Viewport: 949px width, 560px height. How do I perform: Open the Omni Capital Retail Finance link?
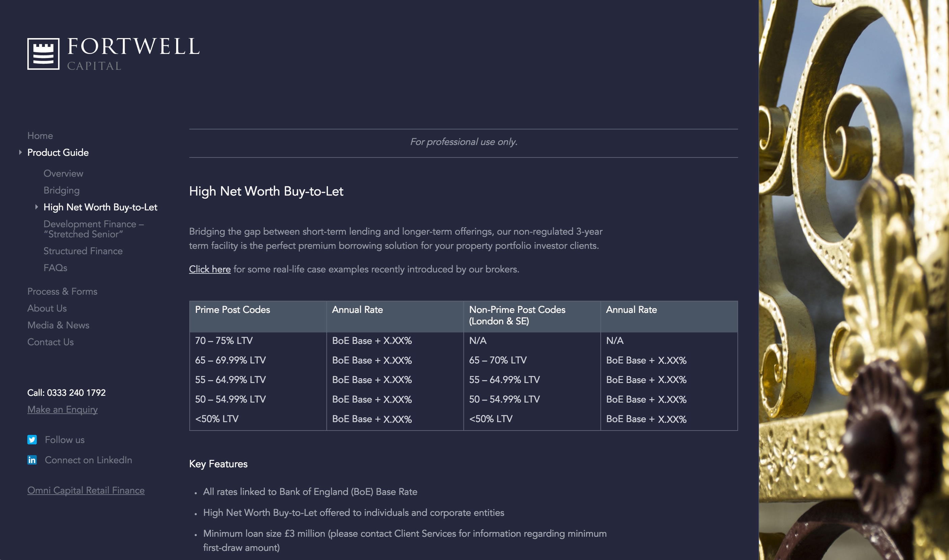(86, 490)
